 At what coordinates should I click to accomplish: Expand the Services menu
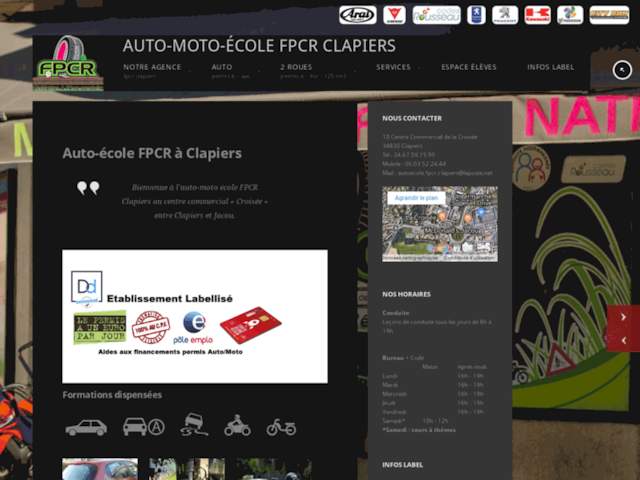pos(393,67)
